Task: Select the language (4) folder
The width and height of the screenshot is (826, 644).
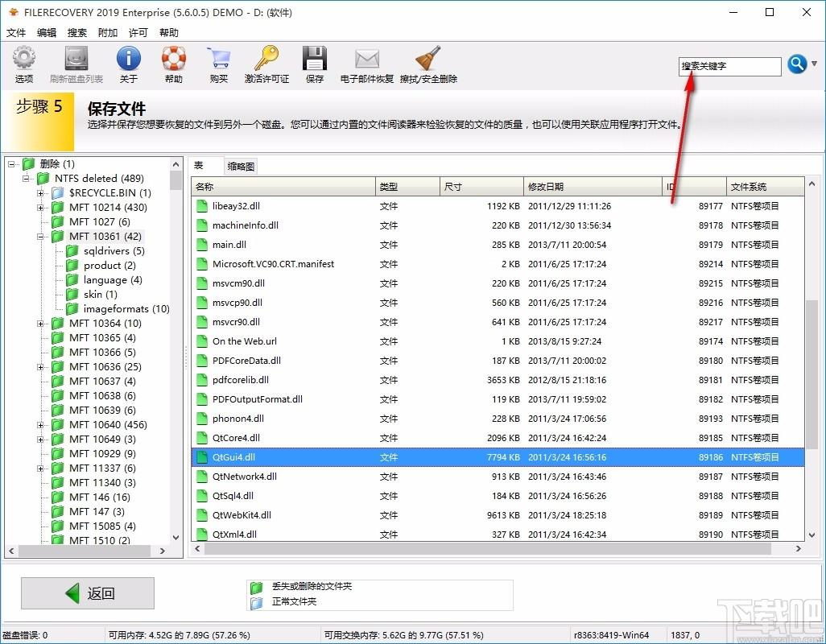Action: [113, 279]
